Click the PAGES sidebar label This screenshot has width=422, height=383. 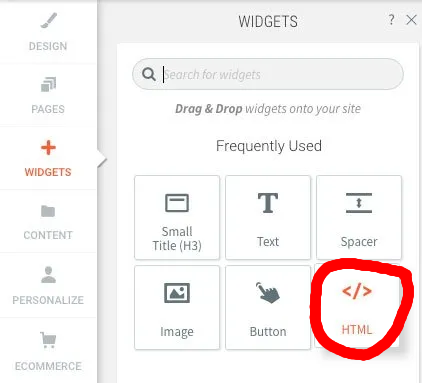pos(48,109)
